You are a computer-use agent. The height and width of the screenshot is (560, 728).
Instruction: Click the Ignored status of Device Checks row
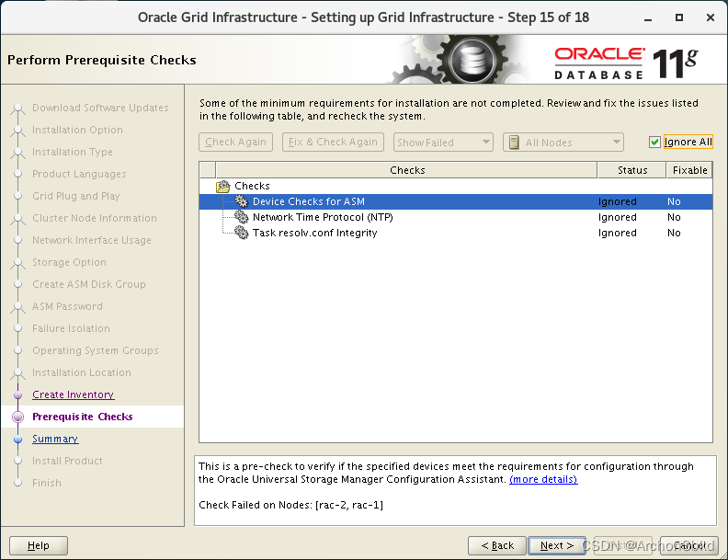[617, 201]
